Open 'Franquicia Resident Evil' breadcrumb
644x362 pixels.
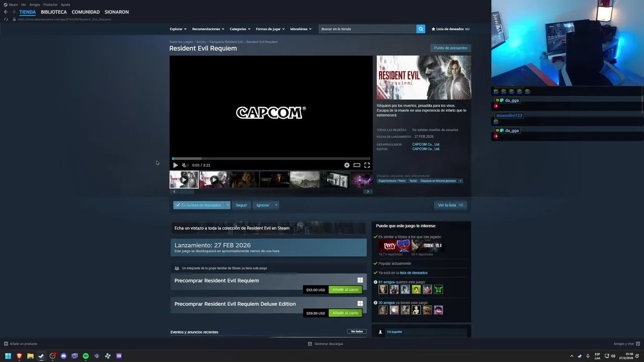(226, 42)
